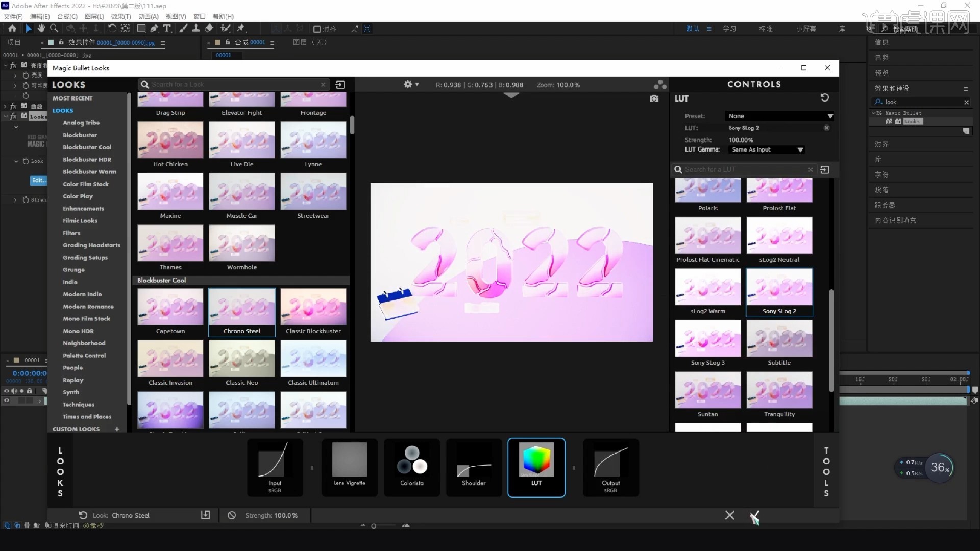The image size is (980, 551).
Task: Open the MOST RECENT looks category
Action: [72, 98]
